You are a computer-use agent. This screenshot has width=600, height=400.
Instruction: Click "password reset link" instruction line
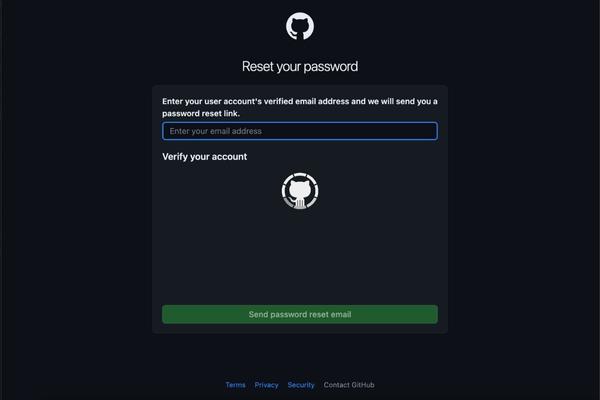pos(201,113)
